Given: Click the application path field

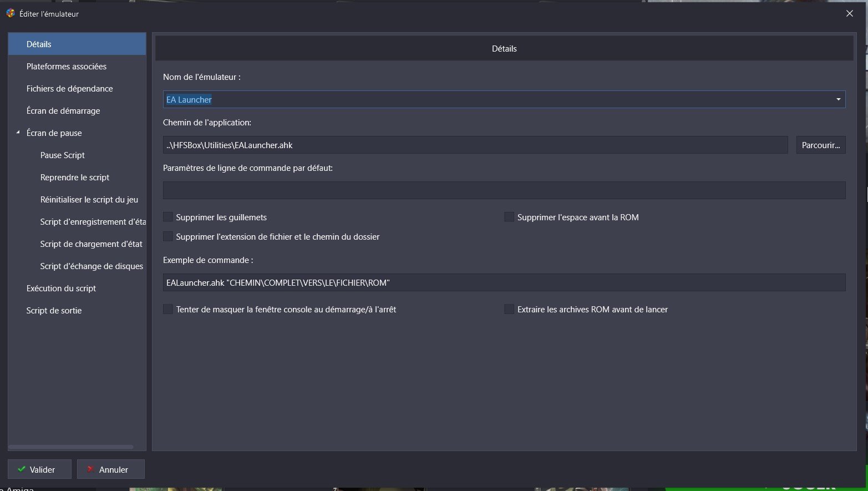Looking at the screenshot, I should click(475, 145).
